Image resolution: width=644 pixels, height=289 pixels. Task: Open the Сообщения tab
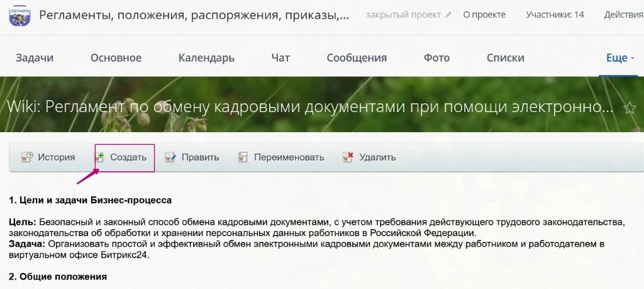(x=357, y=58)
